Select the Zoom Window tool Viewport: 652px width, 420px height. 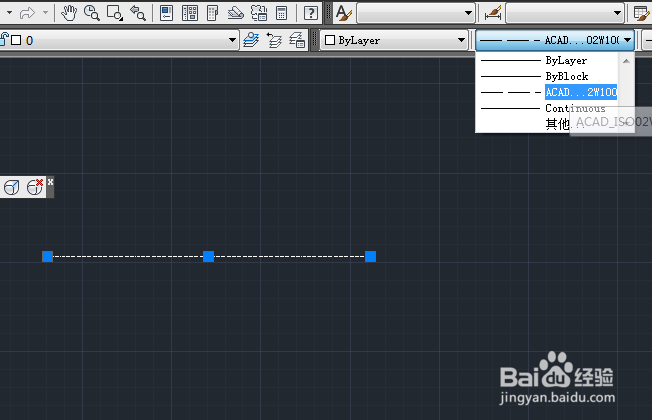pos(114,13)
